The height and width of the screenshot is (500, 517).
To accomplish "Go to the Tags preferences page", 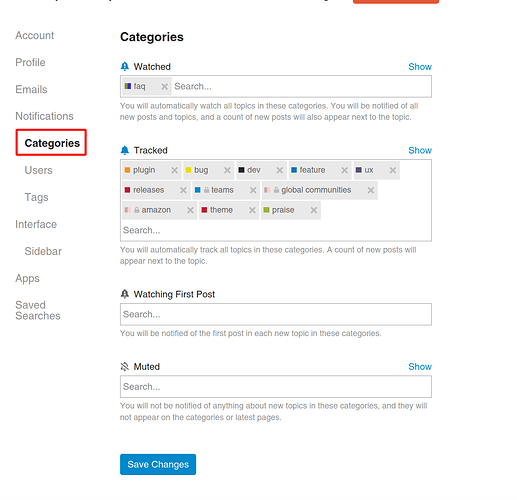I will 36,197.
